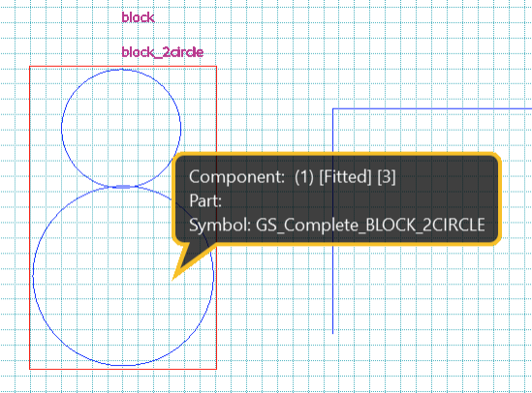Image resolution: width=532 pixels, height=393 pixels.
Task: Select the 'block_2circle' text label
Action: (x=163, y=52)
